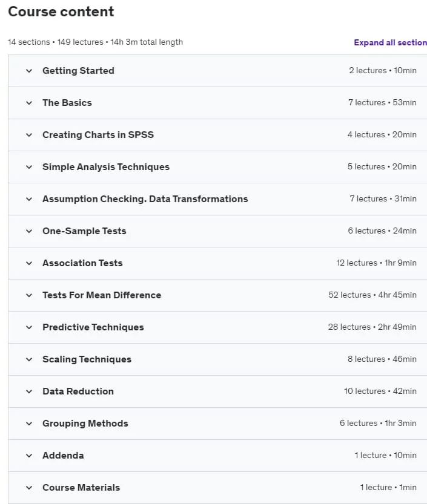Click Assumption Checking. Data Transformations title
The image size is (427, 504).
[x=145, y=199]
